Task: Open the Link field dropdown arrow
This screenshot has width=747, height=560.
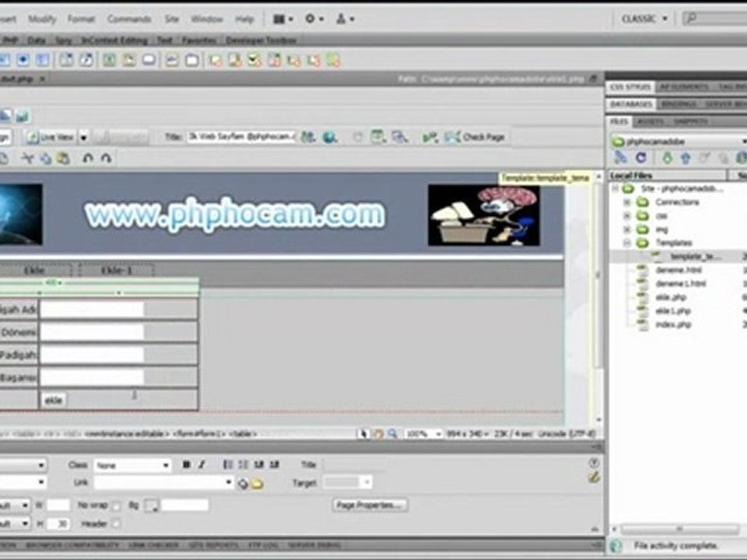Action: 229,482
